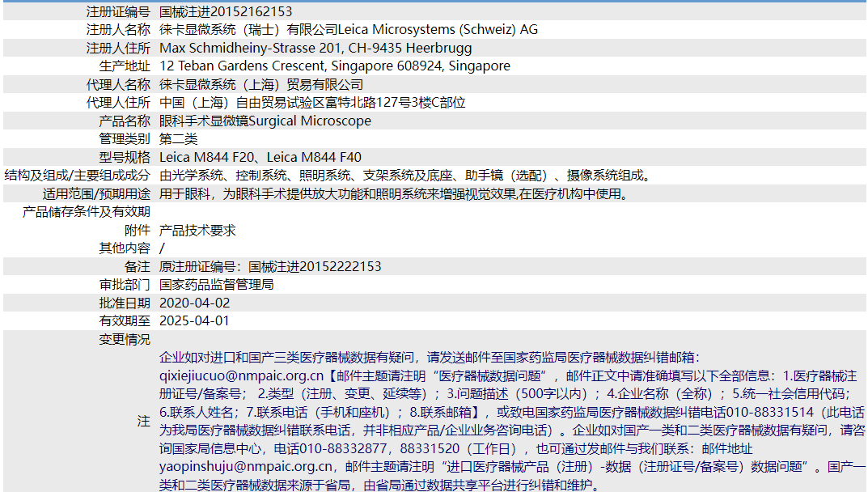Click the 审批部门 label
Image resolution: width=868 pixels, height=492 pixels.
pos(125,285)
